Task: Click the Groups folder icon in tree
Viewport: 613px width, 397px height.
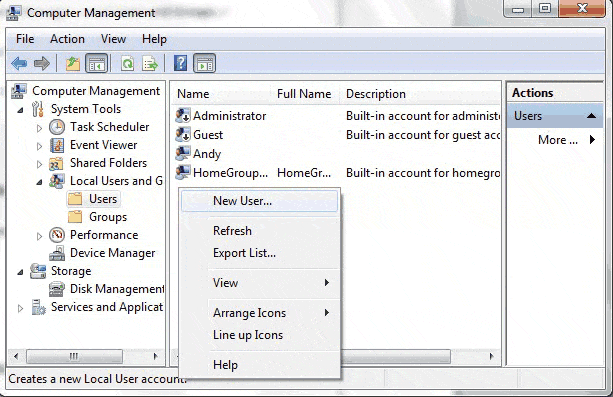Action: (x=75, y=217)
